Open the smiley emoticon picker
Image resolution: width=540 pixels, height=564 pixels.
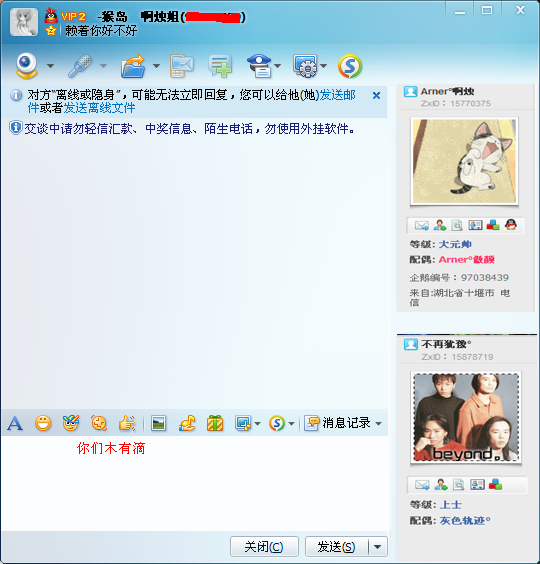click(x=43, y=423)
